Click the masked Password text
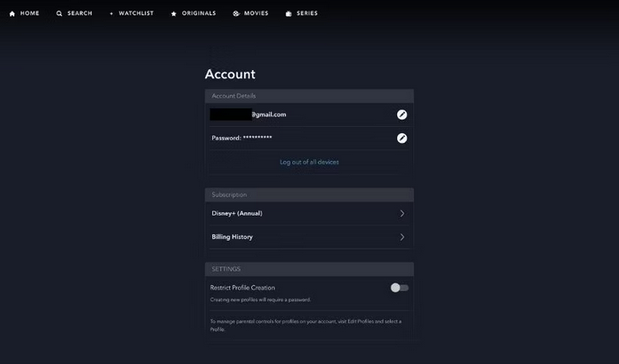The width and height of the screenshot is (619, 364). coord(242,138)
